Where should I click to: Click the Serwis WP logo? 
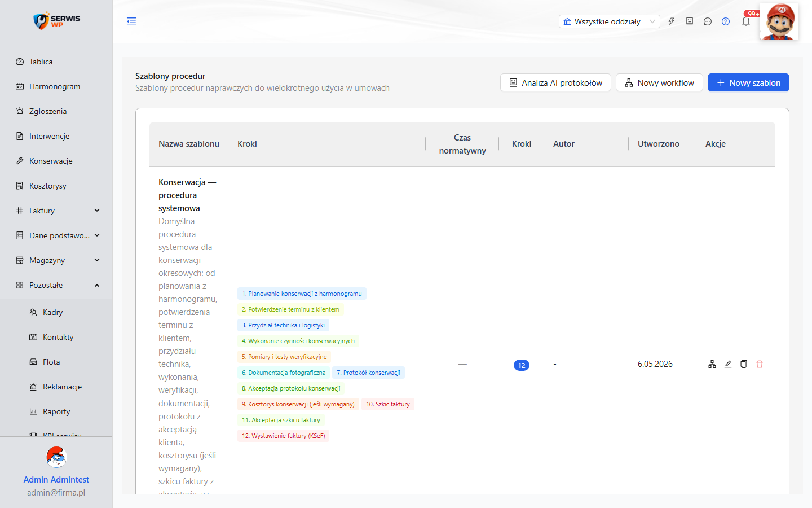(x=56, y=21)
